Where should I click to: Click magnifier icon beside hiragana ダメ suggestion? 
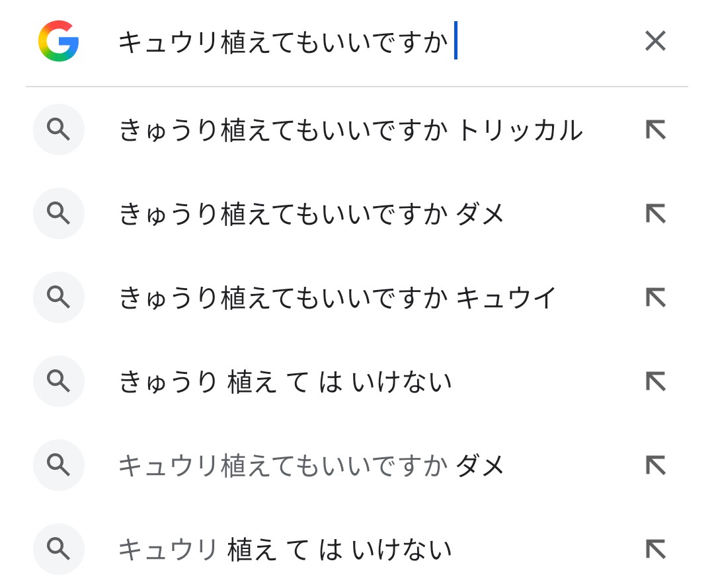click(x=59, y=214)
